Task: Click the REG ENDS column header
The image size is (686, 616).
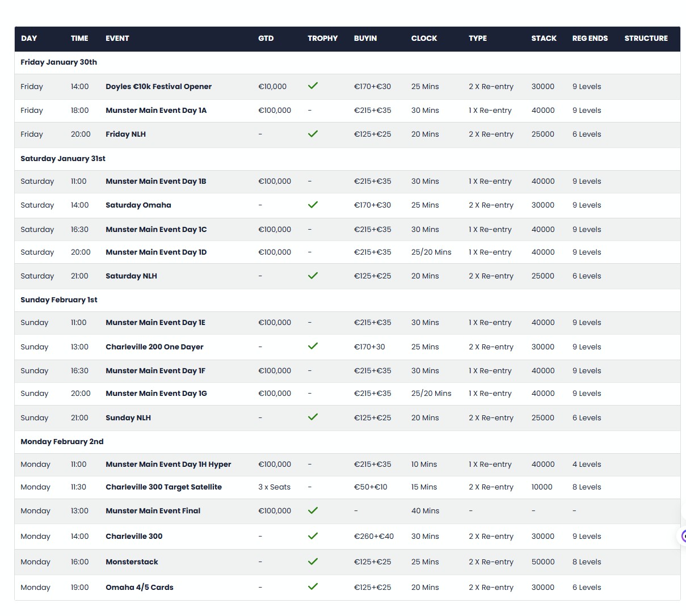Action: 590,39
